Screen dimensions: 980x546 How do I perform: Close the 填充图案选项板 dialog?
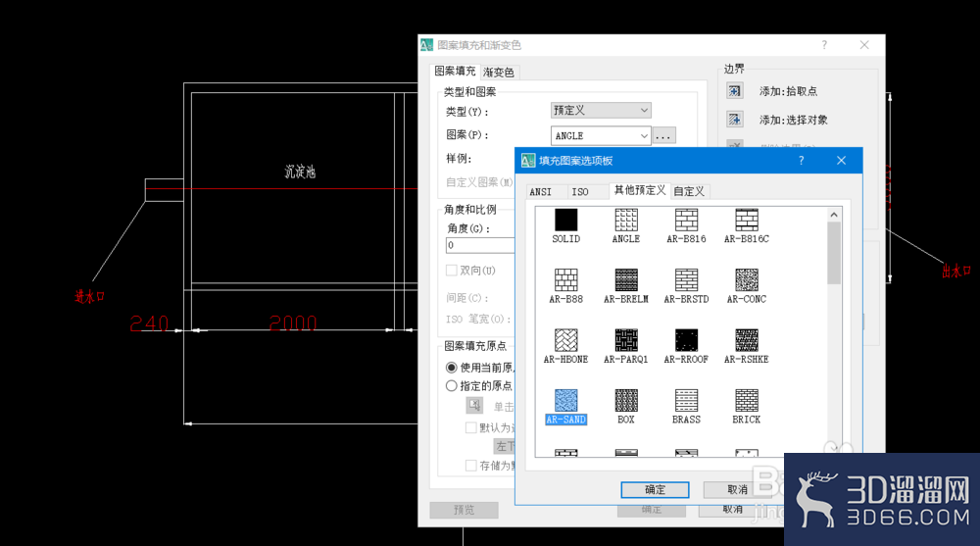(841, 161)
